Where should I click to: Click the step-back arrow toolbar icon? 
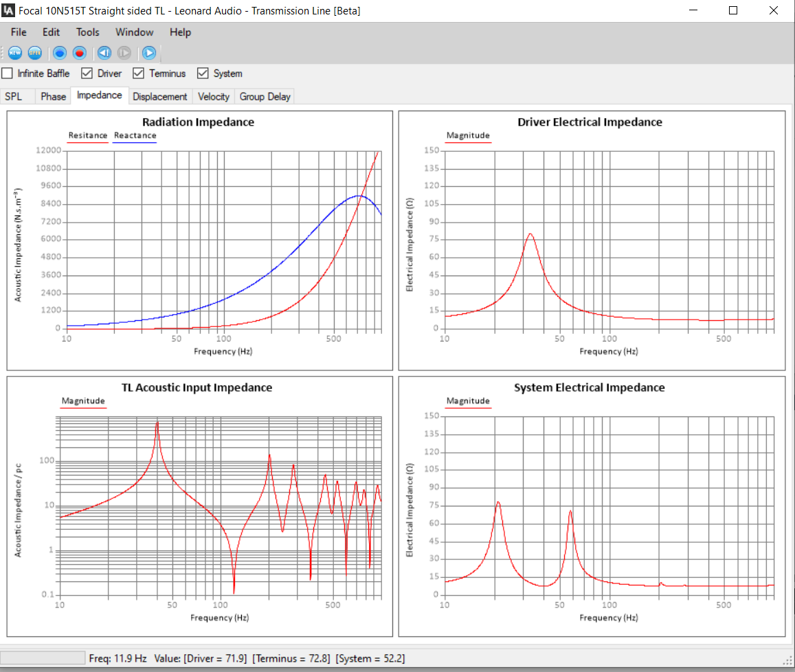(104, 53)
